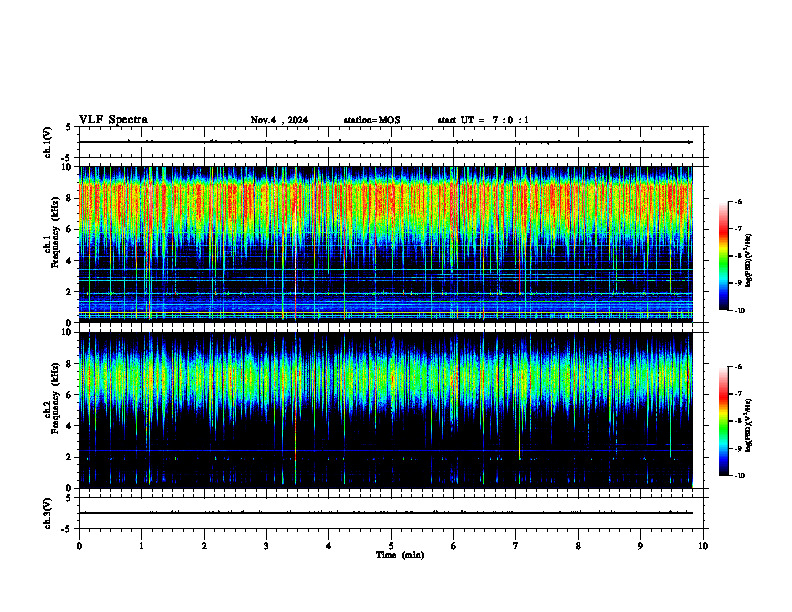
Task: Click the ch.1 color scale bar
Action: (723, 256)
